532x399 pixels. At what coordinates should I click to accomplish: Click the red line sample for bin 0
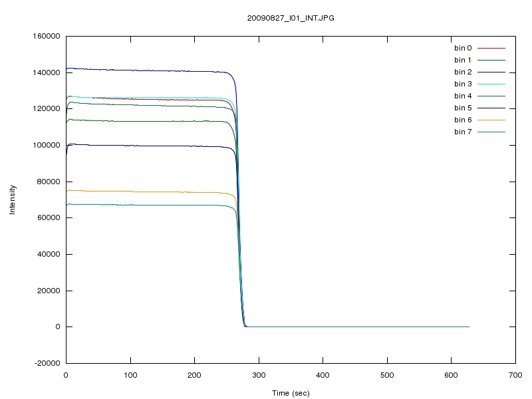point(491,48)
